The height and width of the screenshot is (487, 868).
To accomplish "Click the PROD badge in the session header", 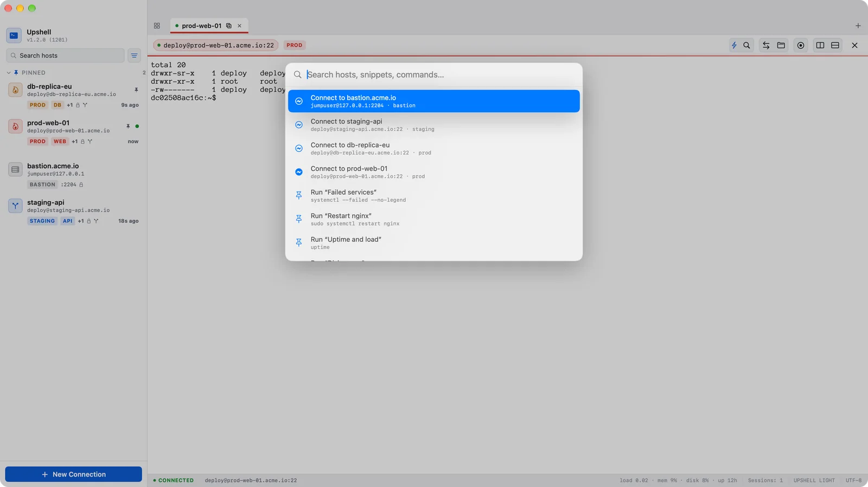I will coord(295,46).
